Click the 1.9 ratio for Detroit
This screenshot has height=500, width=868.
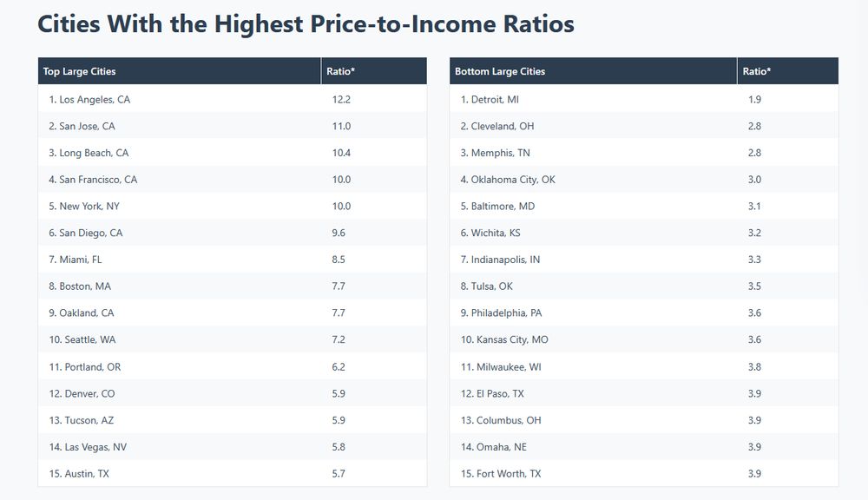point(754,100)
